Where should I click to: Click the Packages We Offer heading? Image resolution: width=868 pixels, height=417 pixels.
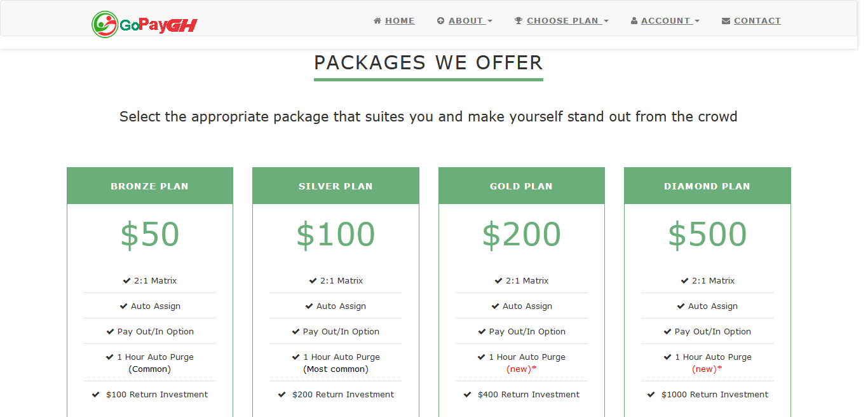pos(428,63)
